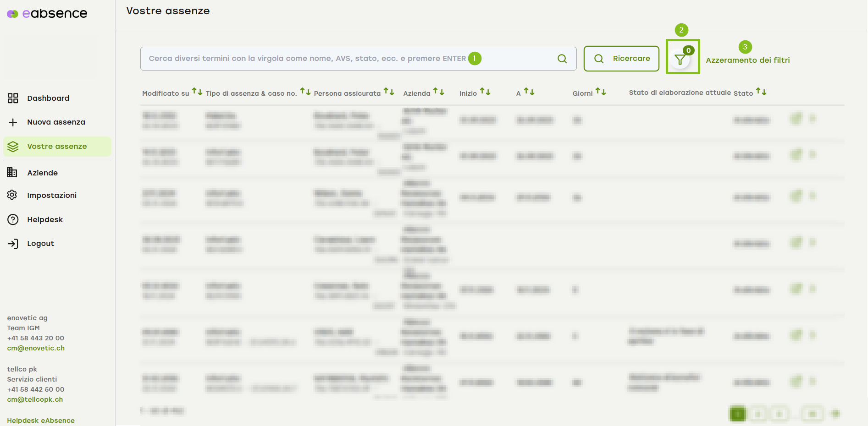This screenshot has height=426, width=868.
Task: Open Helpdesk from the sidebar menu
Action: pyautogui.click(x=45, y=219)
